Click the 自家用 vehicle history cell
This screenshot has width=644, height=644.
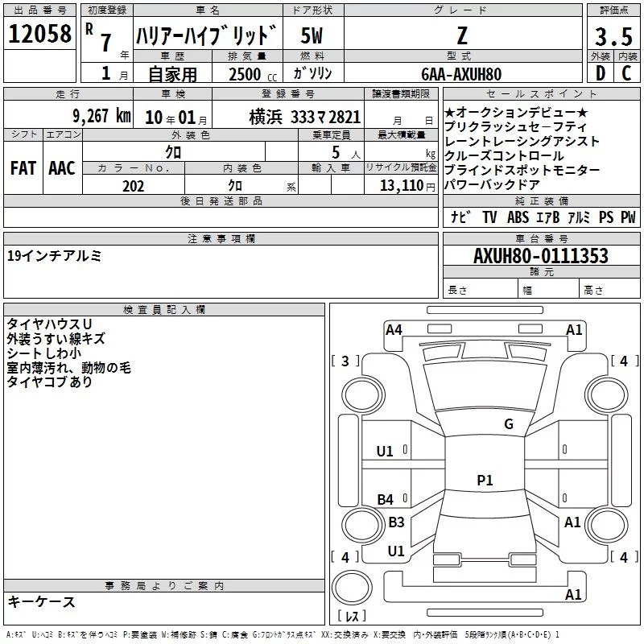click(171, 74)
